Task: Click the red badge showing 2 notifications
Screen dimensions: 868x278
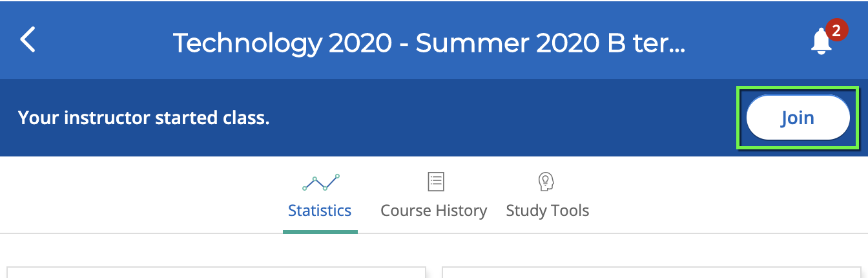Action: coord(836,30)
